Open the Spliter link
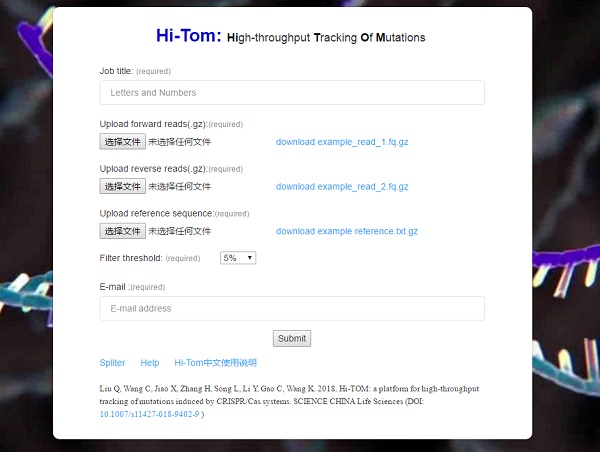This screenshot has width=600, height=452. [112, 363]
